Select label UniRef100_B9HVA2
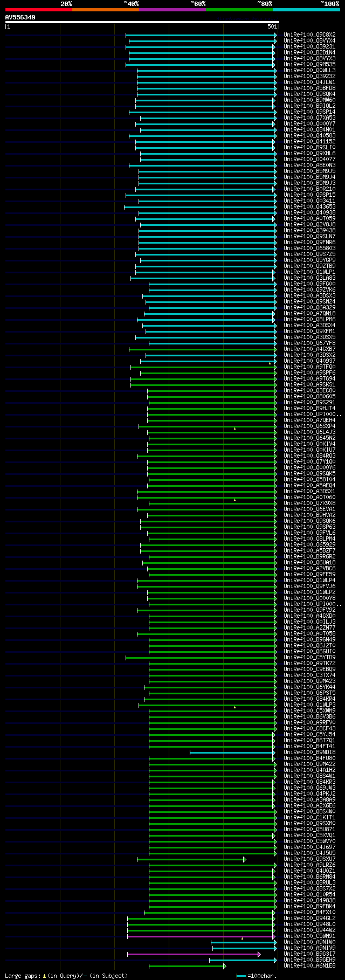 (x=309, y=515)
